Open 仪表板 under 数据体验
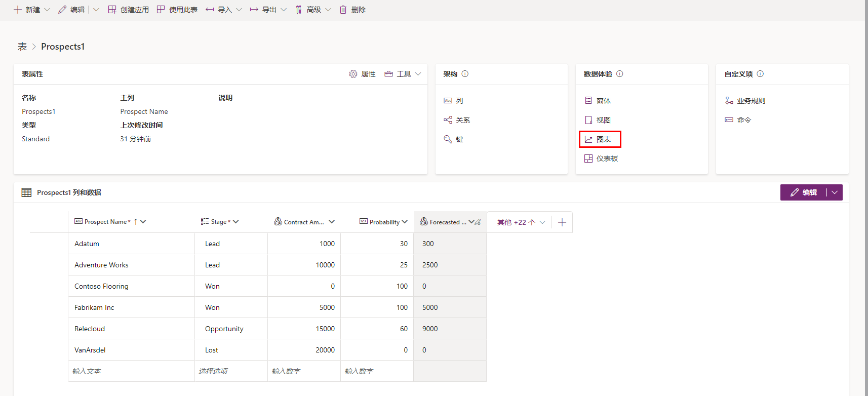This screenshot has height=396, width=868. click(x=601, y=159)
